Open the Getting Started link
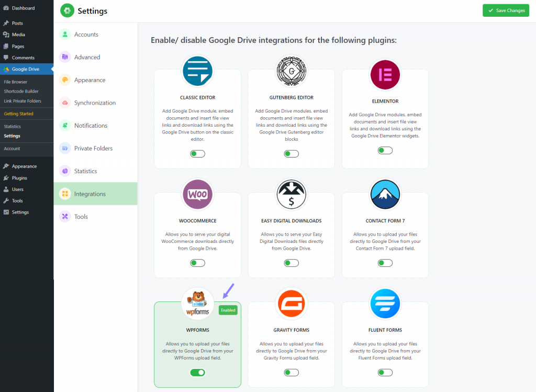 pos(18,114)
